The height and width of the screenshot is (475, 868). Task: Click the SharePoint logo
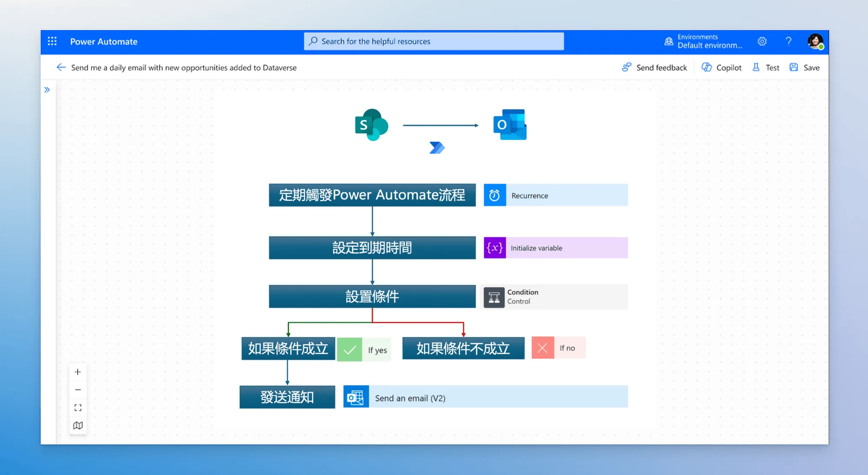[372, 125]
